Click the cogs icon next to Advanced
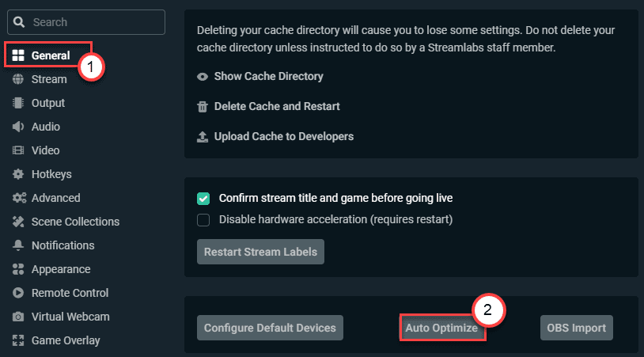The image size is (644, 357). tap(17, 198)
